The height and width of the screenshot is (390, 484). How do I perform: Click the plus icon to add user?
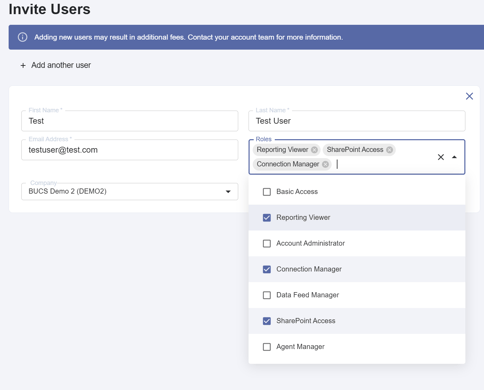23,65
